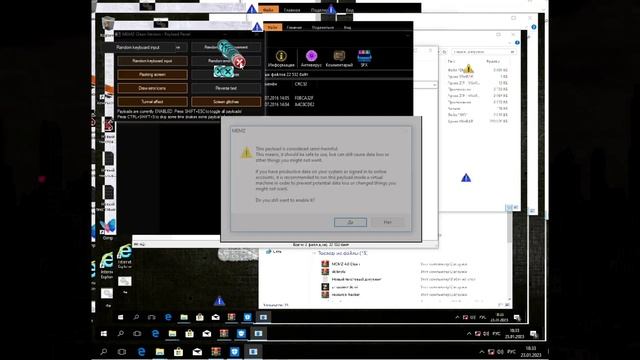Open the Главная tab just above the Информация icon
Screen dimensions: 640x360
(x=294, y=27)
